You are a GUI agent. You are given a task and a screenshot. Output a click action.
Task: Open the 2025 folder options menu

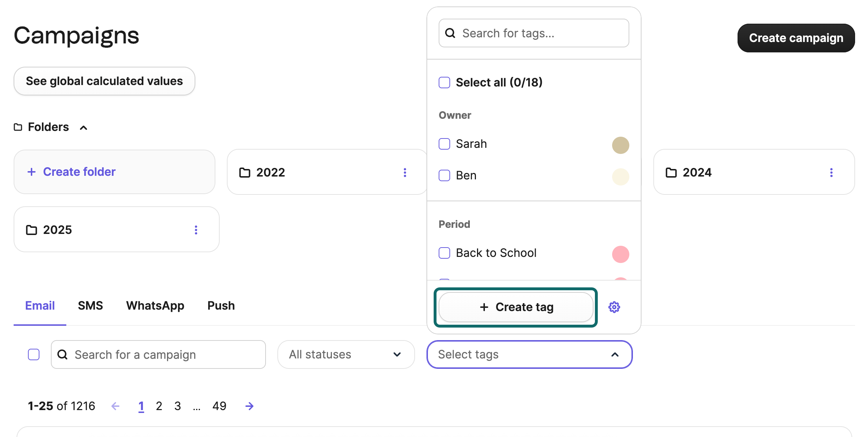(x=196, y=230)
